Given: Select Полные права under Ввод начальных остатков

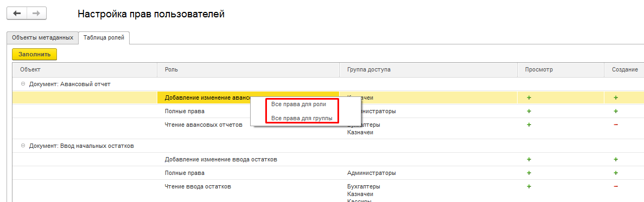Looking at the screenshot, I should [184, 173].
